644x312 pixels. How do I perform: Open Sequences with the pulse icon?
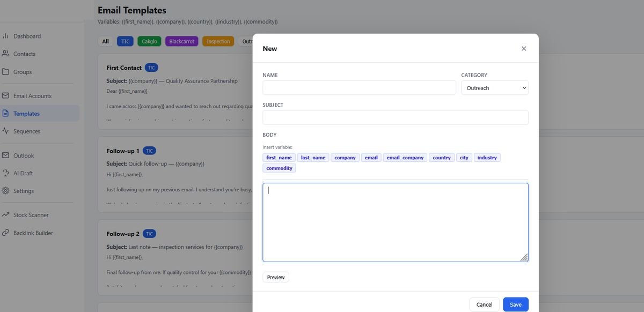[x=5, y=131]
